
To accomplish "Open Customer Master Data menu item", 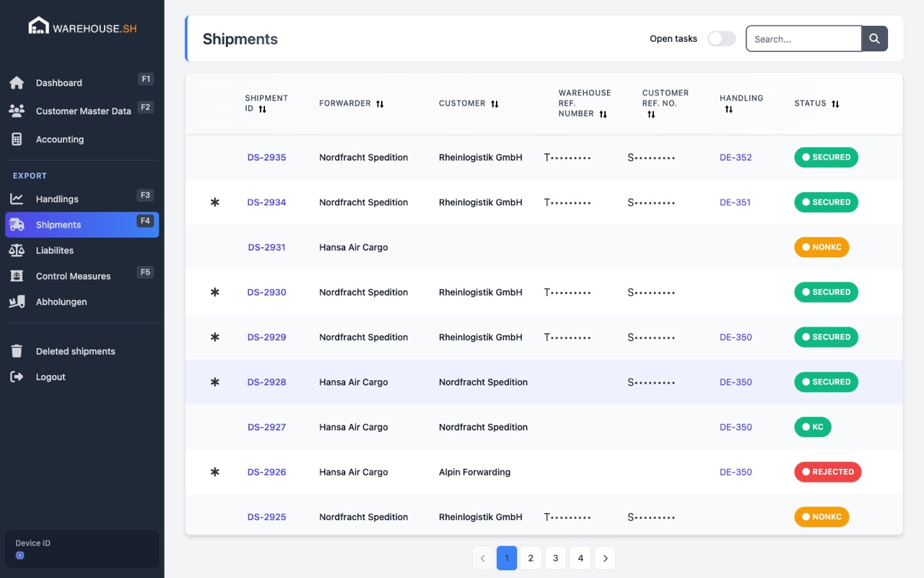I will [x=82, y=111].
